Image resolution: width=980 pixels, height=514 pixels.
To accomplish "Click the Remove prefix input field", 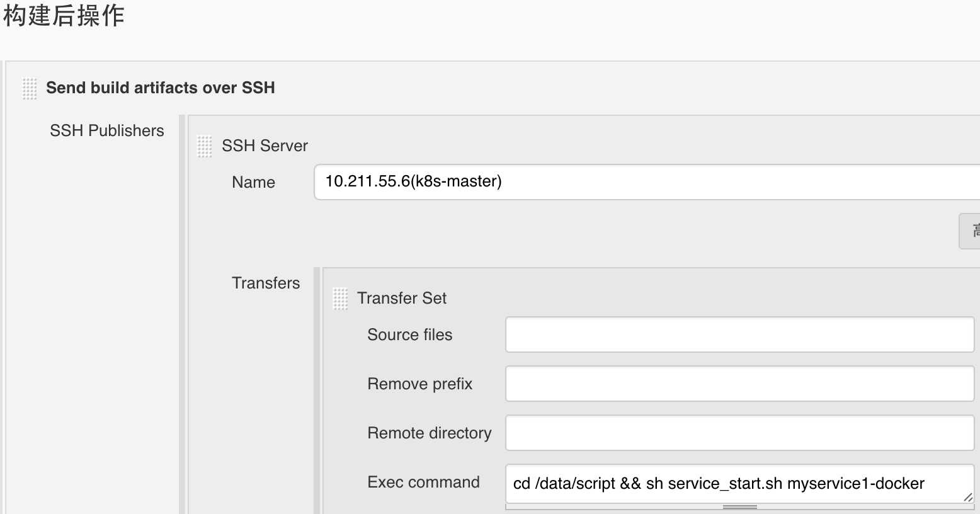I will point(740,384).
